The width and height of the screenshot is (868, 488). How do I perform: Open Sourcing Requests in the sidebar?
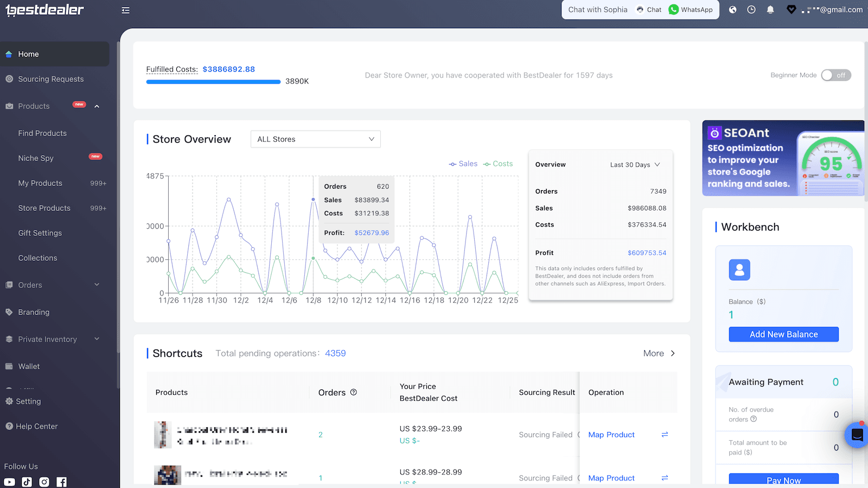51,79
